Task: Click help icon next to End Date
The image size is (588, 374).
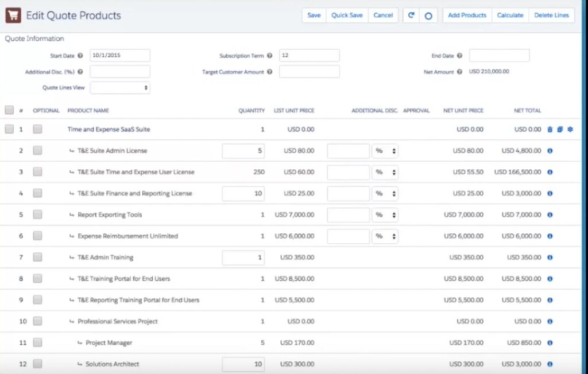Action: point(459,56)
